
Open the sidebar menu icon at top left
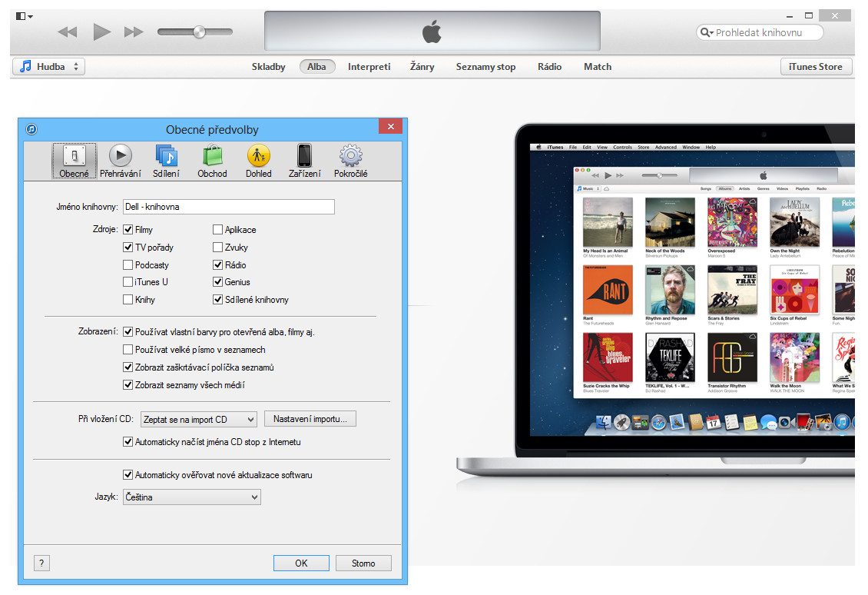click(24, 17)
